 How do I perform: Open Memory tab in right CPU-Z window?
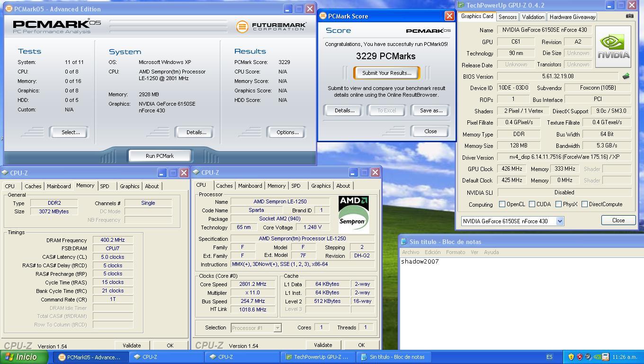(276, 186)
